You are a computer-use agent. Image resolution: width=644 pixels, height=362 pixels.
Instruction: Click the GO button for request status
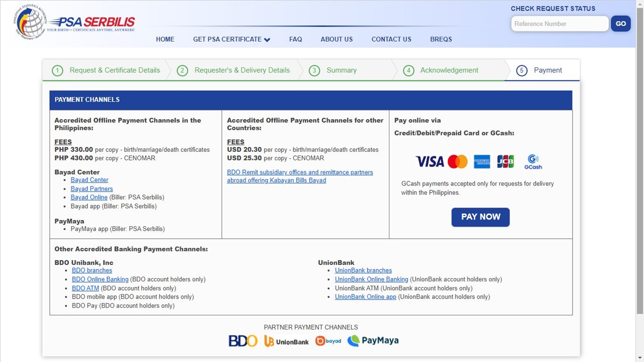pos(621,24)
